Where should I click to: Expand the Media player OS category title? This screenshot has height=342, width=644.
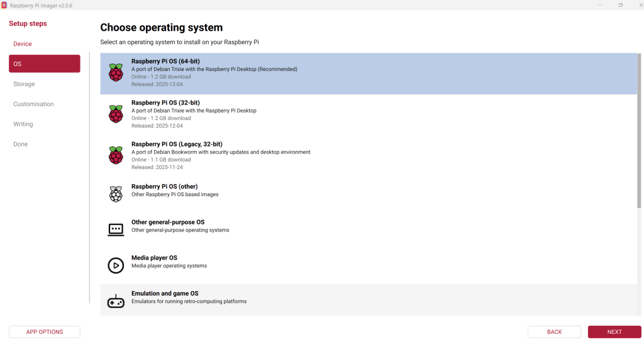tap(154, 258)
